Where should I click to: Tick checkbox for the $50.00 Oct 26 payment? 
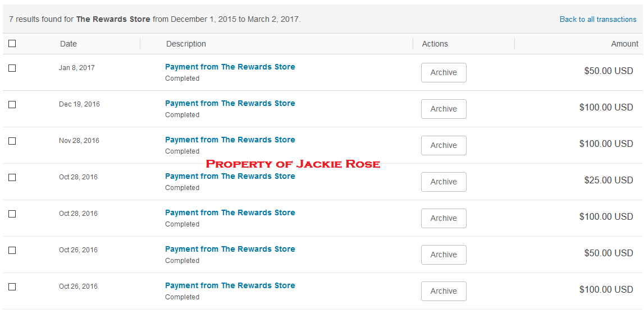(12, 250)
